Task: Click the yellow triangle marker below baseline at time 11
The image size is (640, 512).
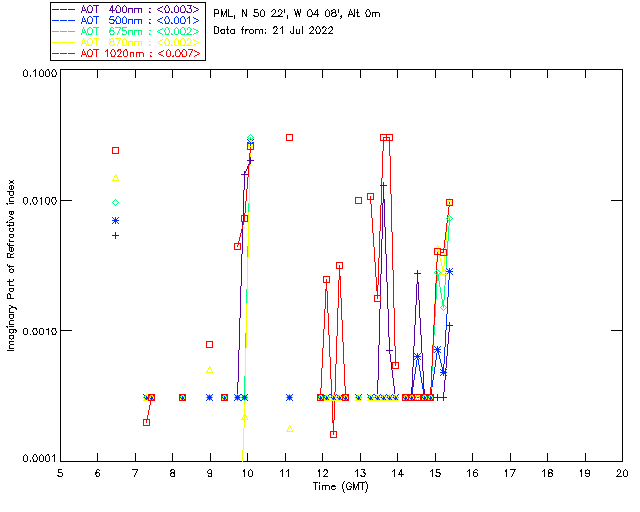Action: coord(289,429)
